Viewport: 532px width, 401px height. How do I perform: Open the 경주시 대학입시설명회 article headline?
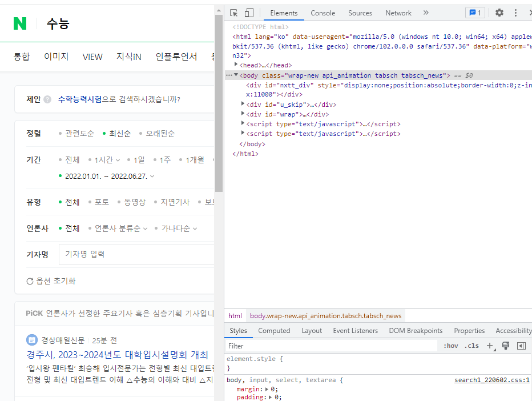click(x=117, y=355)
